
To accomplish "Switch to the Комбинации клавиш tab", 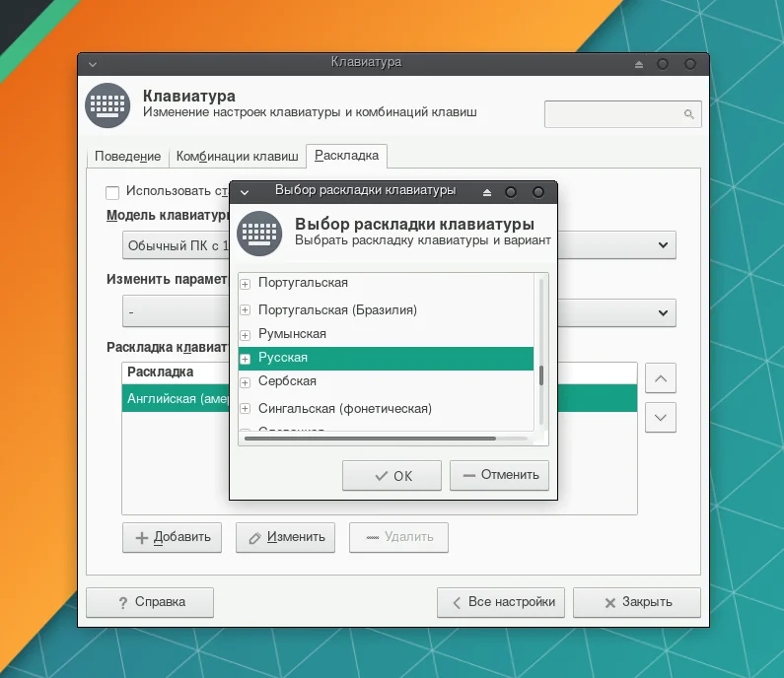I will click(237, 157).
